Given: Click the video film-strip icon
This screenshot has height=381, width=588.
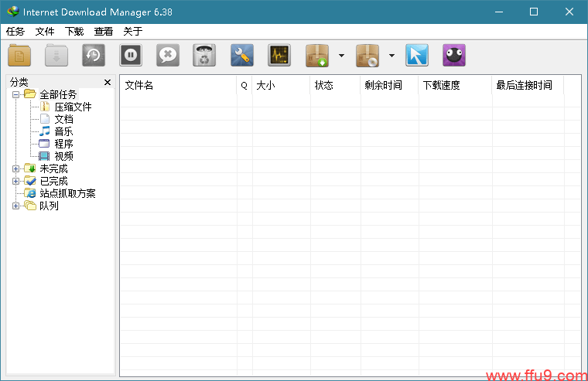Looking at the screenshot, I should (44, 156).
